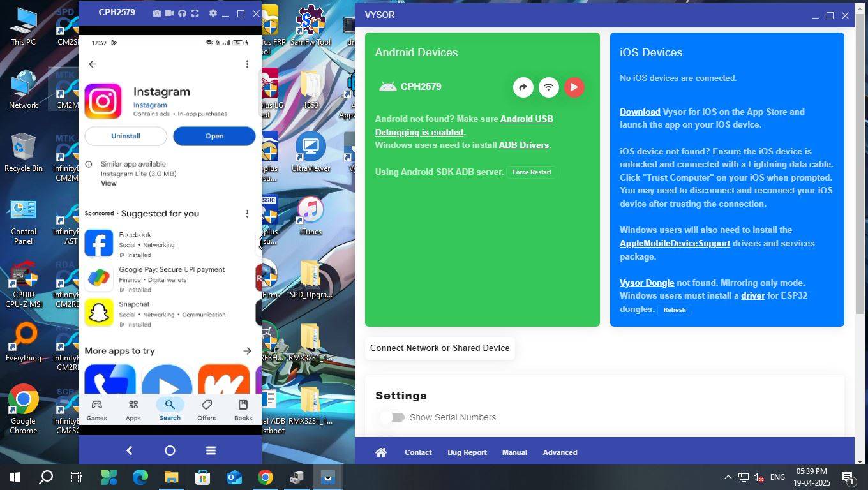Open the ESP32 driver link
This screenshot has height=490, width=868.
coord(752,296)
